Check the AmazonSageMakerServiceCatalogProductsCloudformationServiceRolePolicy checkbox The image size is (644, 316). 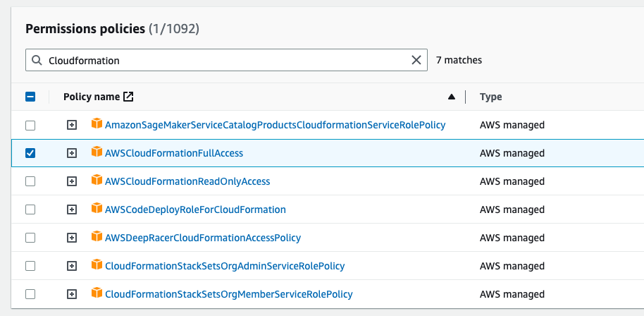tap(30, 126)
